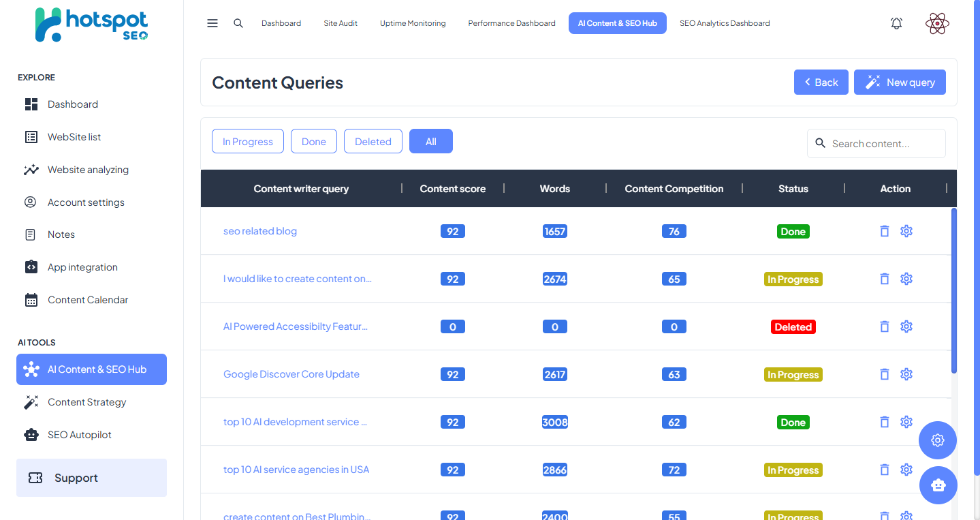Click gear icon in 'AI Powered Accessibilty' row
This screenshot has width=980, height=520.
click(906, 326)
